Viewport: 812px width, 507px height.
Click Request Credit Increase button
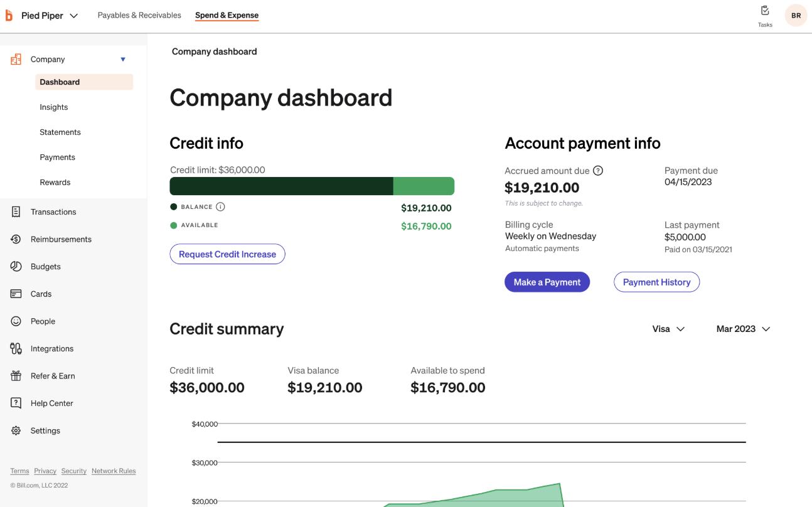pos(227,254)
